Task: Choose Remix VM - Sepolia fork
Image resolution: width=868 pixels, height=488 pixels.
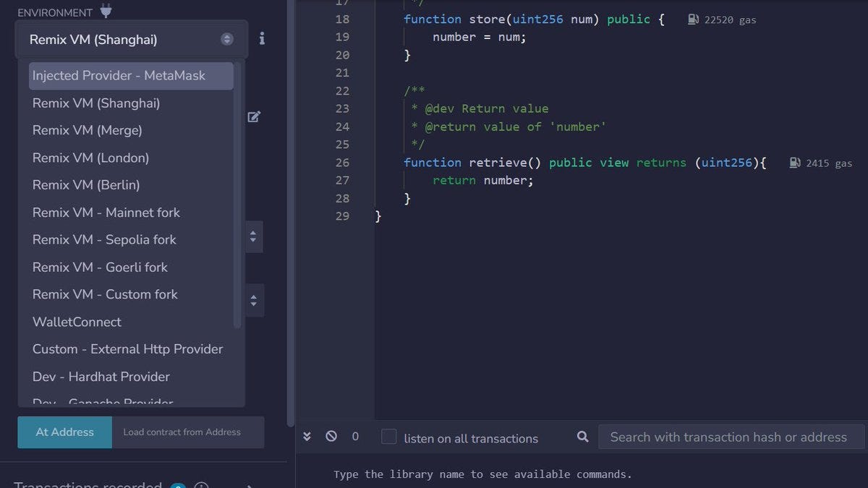Action: (131, 240)
